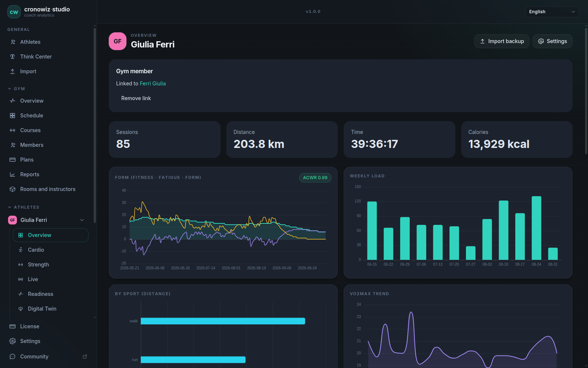The height and width of the screenshot is (368, 588).
Task: Go to Strength section
Action: [x=51, y=265]
